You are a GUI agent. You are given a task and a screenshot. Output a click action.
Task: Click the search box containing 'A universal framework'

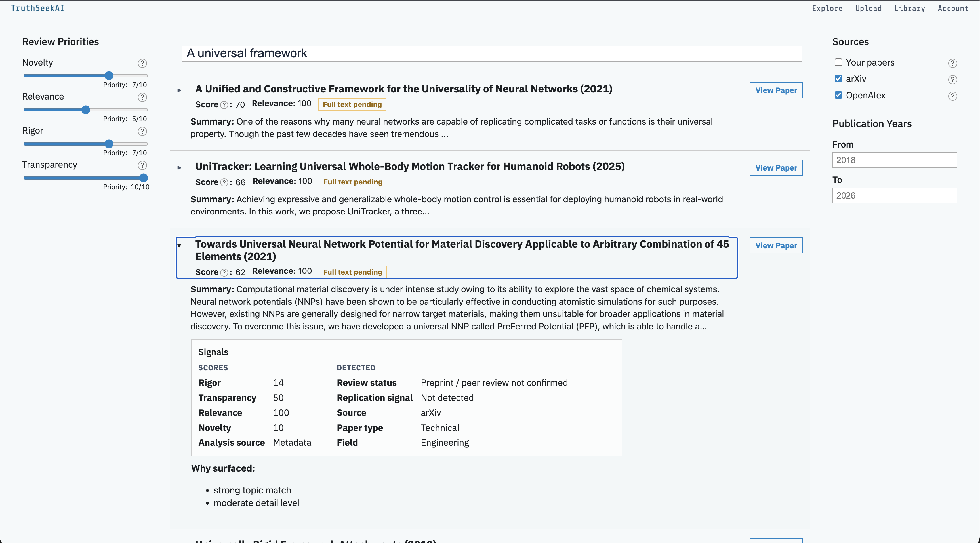pos(491,54)
